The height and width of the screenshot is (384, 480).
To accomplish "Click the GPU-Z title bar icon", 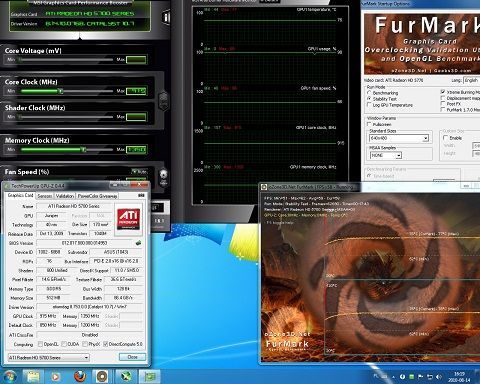I will click(7, 186).
